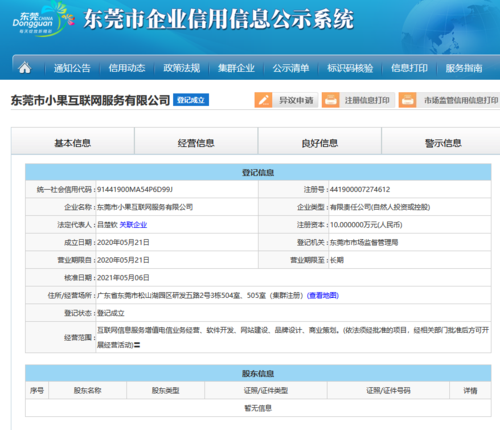Click the company name value in 企业名称 row
500x430 pixels.
[x=145, y=207]
